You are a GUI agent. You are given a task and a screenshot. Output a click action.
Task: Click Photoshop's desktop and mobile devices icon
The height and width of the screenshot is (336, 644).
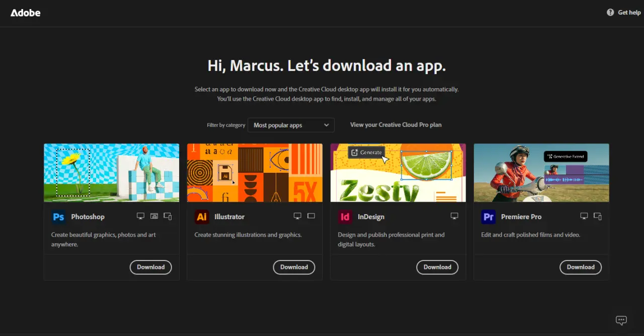pos(168,216)
